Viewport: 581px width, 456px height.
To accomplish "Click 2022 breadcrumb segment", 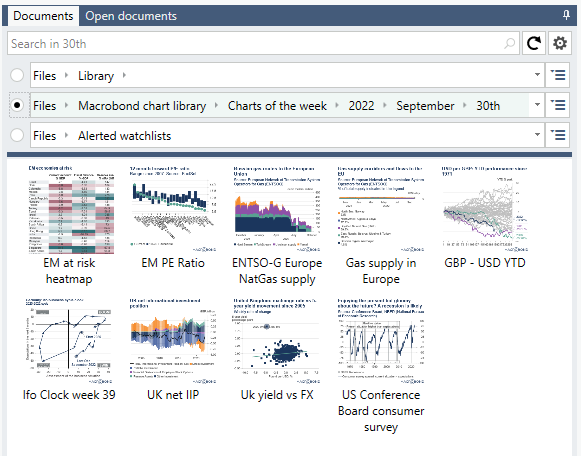I will click(361, 106).
